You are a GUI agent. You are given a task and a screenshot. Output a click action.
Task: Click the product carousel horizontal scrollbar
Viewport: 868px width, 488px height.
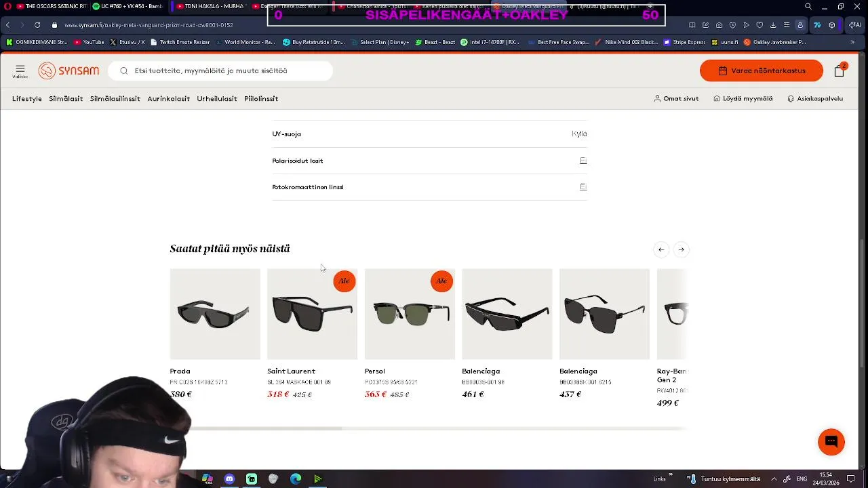[x=429, y=428]
